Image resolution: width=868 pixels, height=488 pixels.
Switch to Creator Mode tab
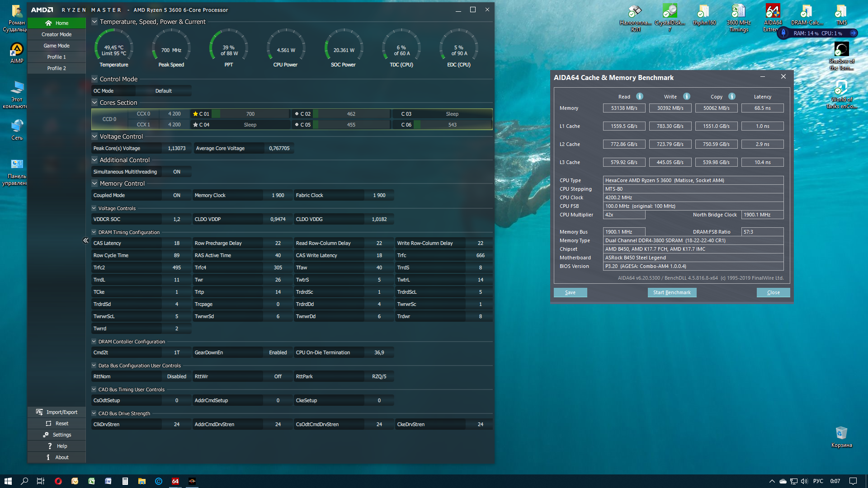(57, 34)
